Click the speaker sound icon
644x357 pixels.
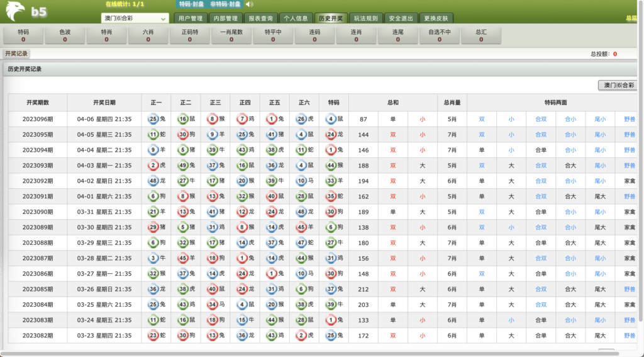(249, 4)
